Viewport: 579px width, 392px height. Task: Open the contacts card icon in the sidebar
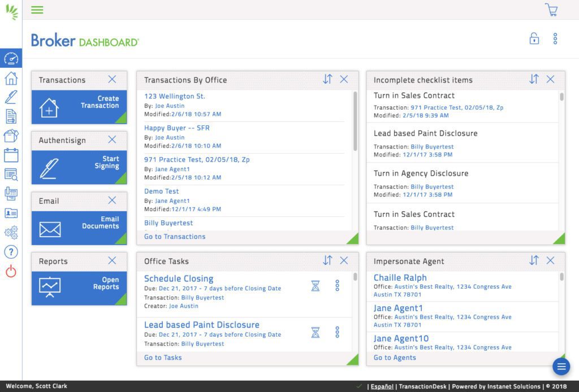pyautogui.click(x=11, y=213)
